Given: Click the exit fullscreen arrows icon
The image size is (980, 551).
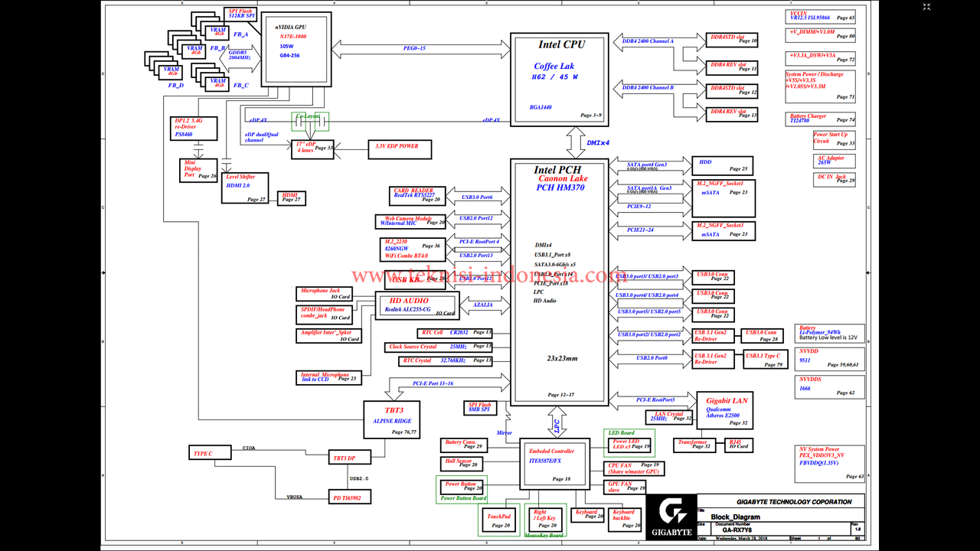Looking at the screenshot, I should pos(927,8).
